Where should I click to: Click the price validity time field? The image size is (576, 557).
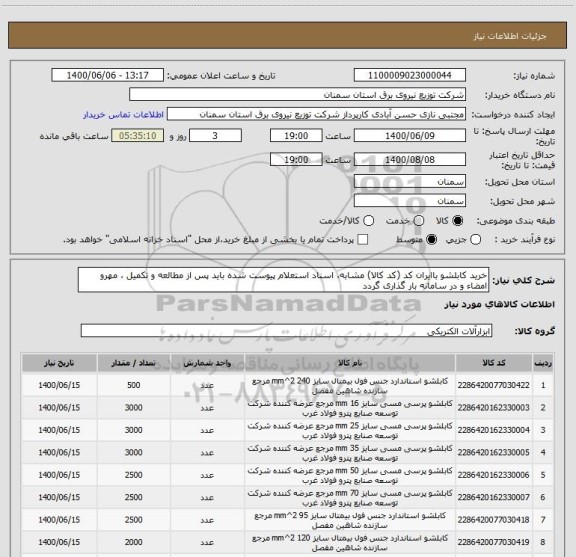click(x=296, y=159)
